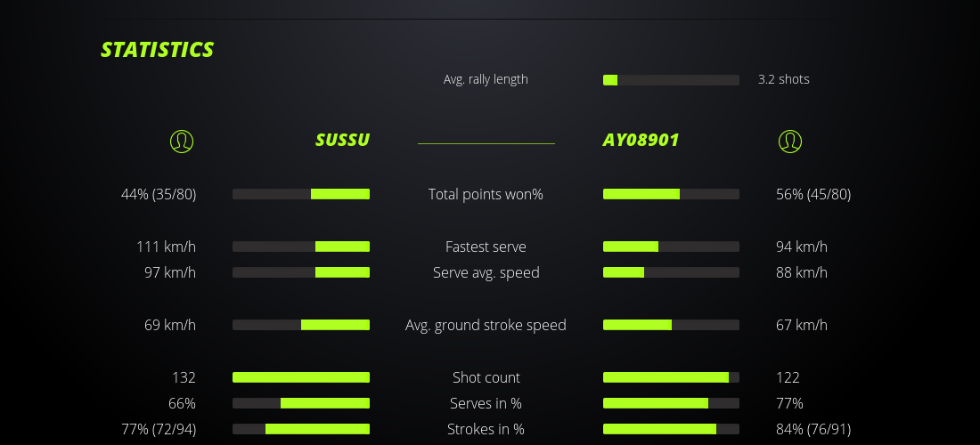Select the AY08901 player name
This screenshot has height=445, width=980.
(641, 141)
